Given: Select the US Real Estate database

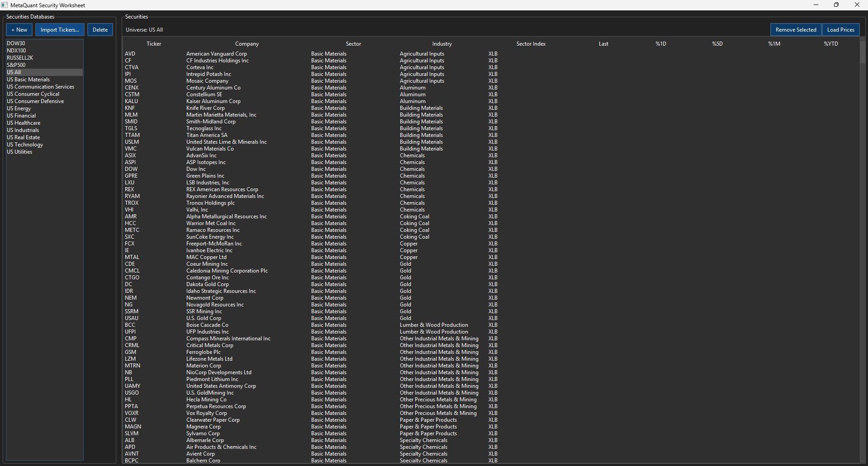Looking at the screenshot, I should coord(44,137).
